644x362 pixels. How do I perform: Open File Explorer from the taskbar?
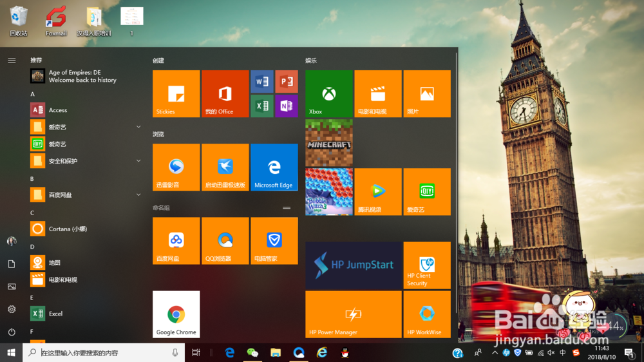(x=276, y=352)
